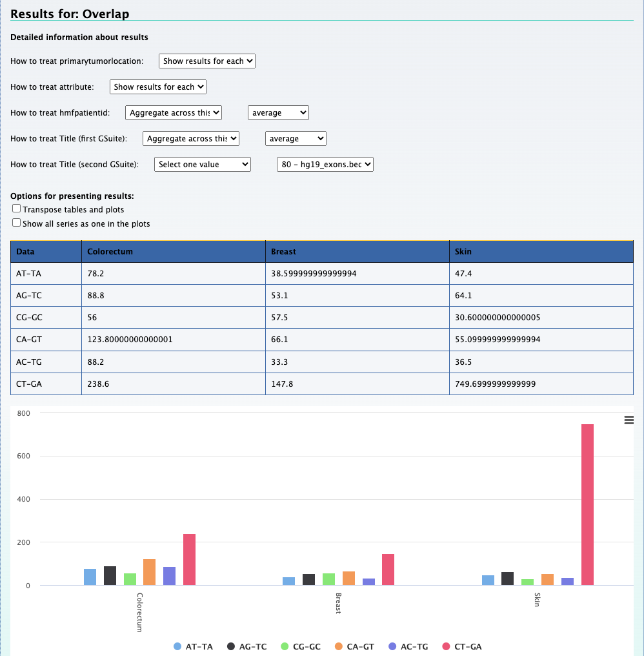Open primarytumorlocation treatment dropdown
The image size is (644, 656).
[x=207, y=61]
